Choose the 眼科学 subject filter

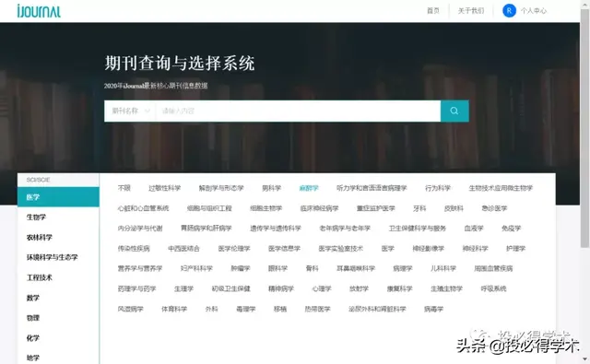pos(277,268)
